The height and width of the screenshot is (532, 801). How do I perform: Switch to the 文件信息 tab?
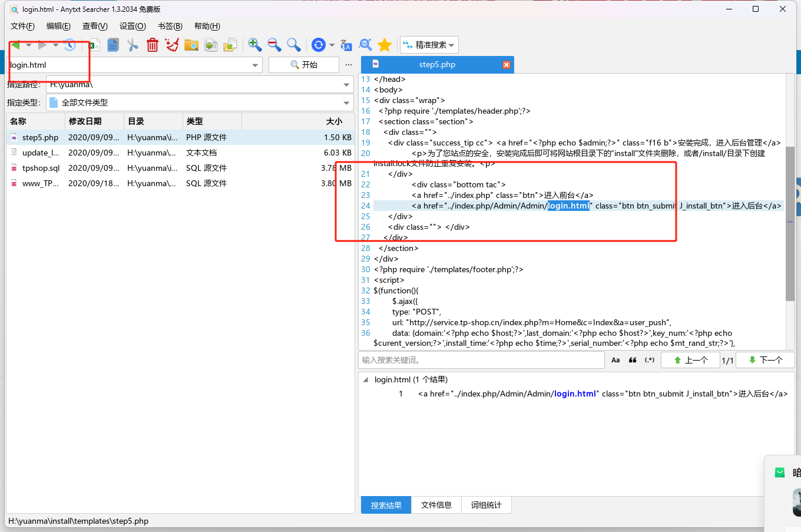click(x=436, y=505)
